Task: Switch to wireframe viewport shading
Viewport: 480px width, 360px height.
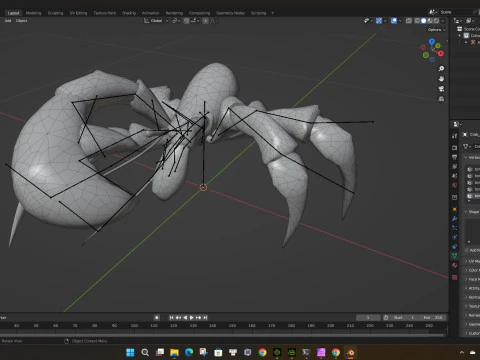Action: click(417, 21)
